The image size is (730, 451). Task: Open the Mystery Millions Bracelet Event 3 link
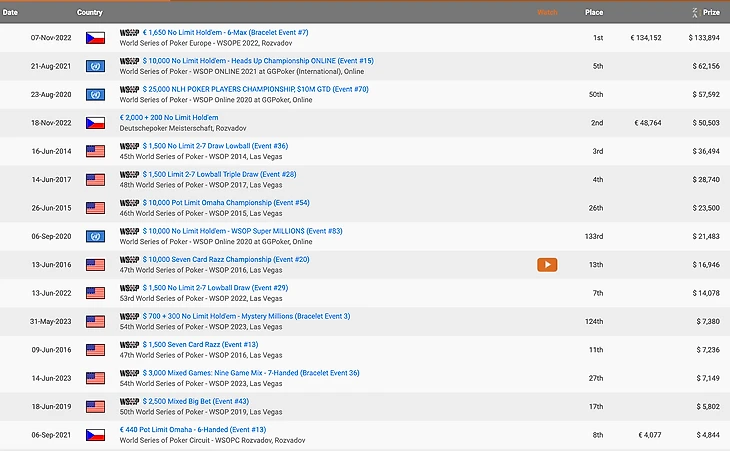tap(246, 316)
